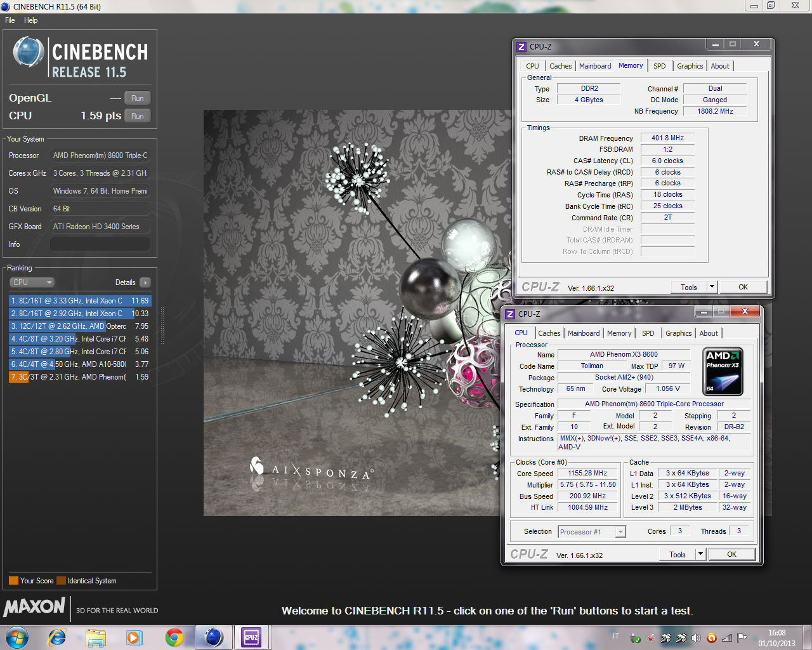Select the CPU tab in the upper CPU-Z window
Screen dimensions: 812x650
532,66
